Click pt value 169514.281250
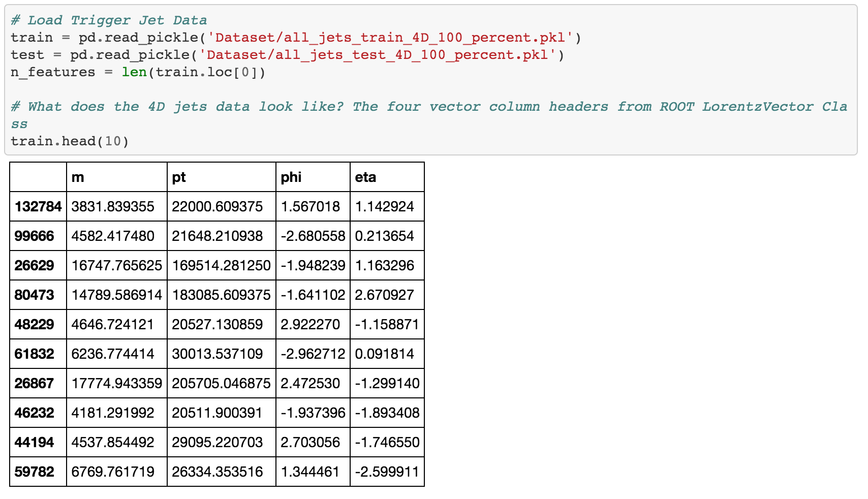This screenshot has height=499, width=868. [x=222, y=265]
